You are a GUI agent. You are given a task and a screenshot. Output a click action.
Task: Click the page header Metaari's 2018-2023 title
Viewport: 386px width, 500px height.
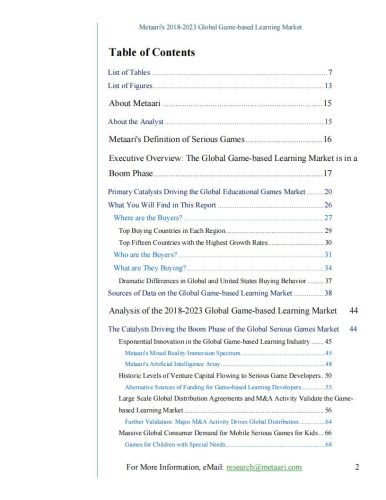(220, 27)
